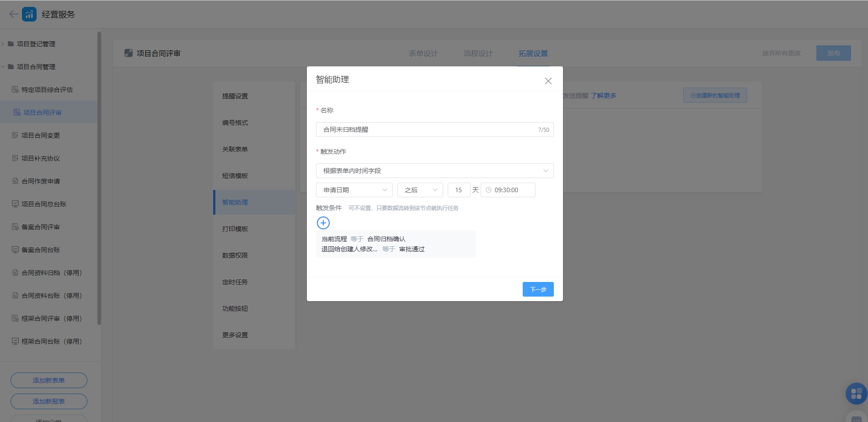
Task: Click the 项目合同变更 form icon
Action: (15, 135)
